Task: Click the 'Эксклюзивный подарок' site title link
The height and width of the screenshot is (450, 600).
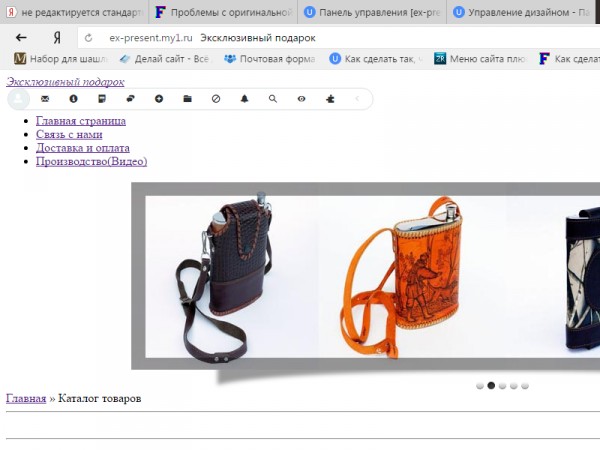Action: tap(65, 82)
